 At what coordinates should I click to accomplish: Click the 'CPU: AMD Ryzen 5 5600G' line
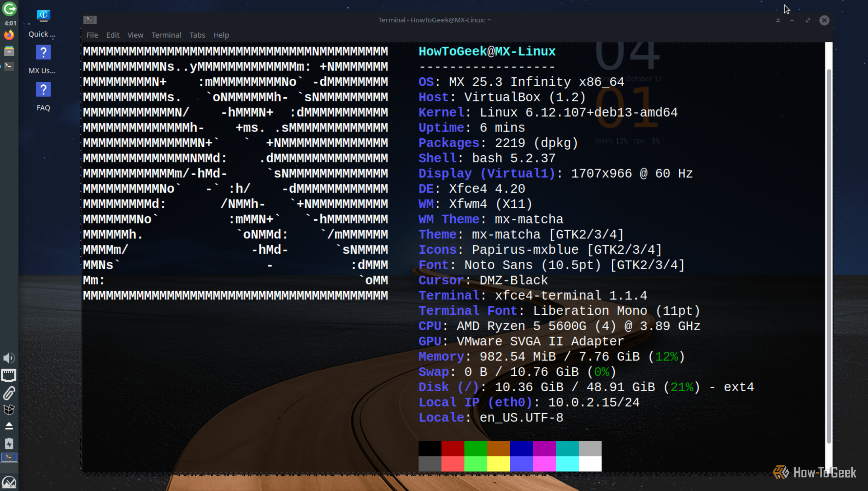[x=559, y=326]
